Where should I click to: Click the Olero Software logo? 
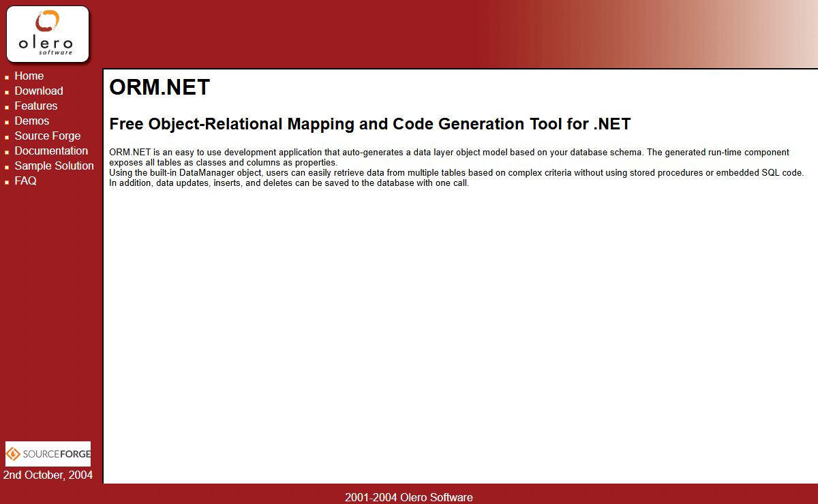point(48,34)
